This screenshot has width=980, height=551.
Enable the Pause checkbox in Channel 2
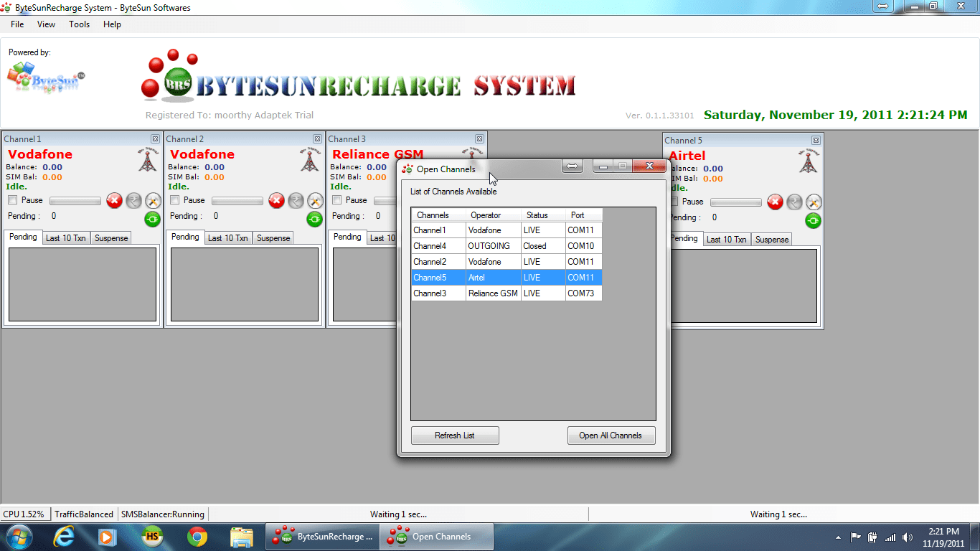[174, 200]
